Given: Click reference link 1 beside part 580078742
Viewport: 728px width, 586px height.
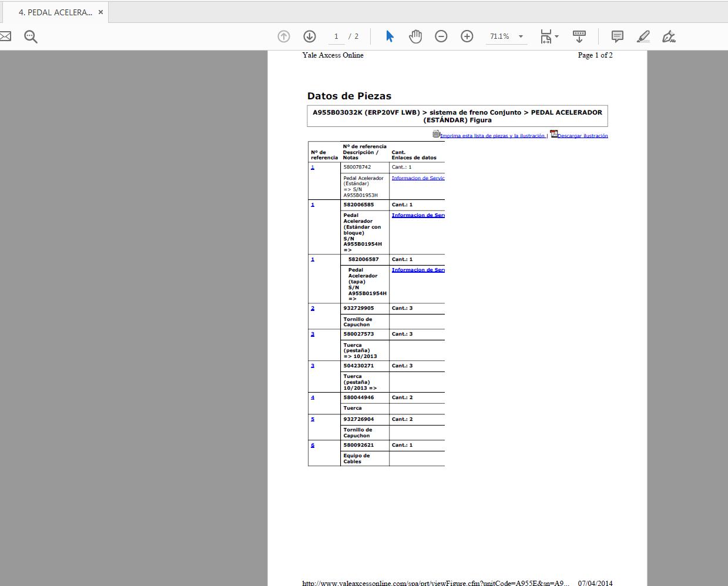Looking at the screenshot, I should [313, 168].
